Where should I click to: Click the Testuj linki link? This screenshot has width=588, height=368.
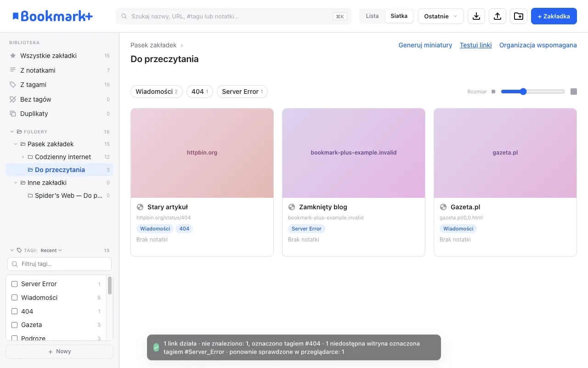click(x=476, y=45)
